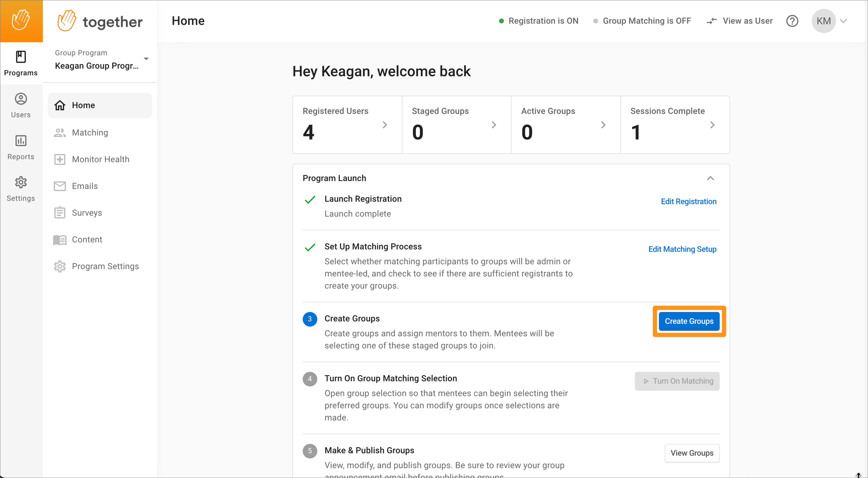Open Registered Users card chevron
The image size is (868, 478).
(x=385, y=125)
